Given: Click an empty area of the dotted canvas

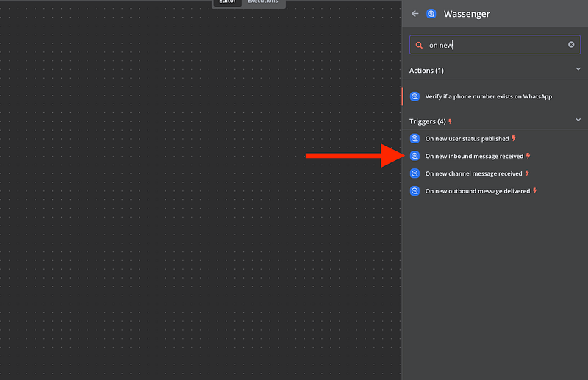Looking at the screenshot, I should tap(184, 221).
